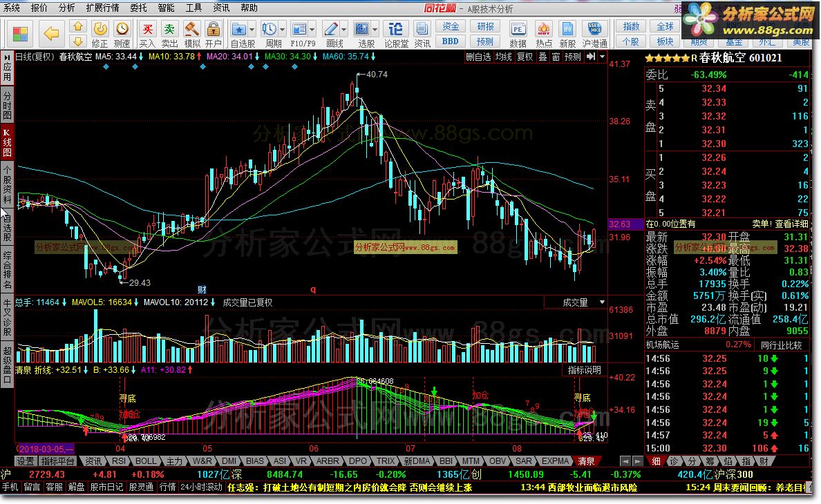Click the 财 marker on the chart baseline

tap(202, 290)
